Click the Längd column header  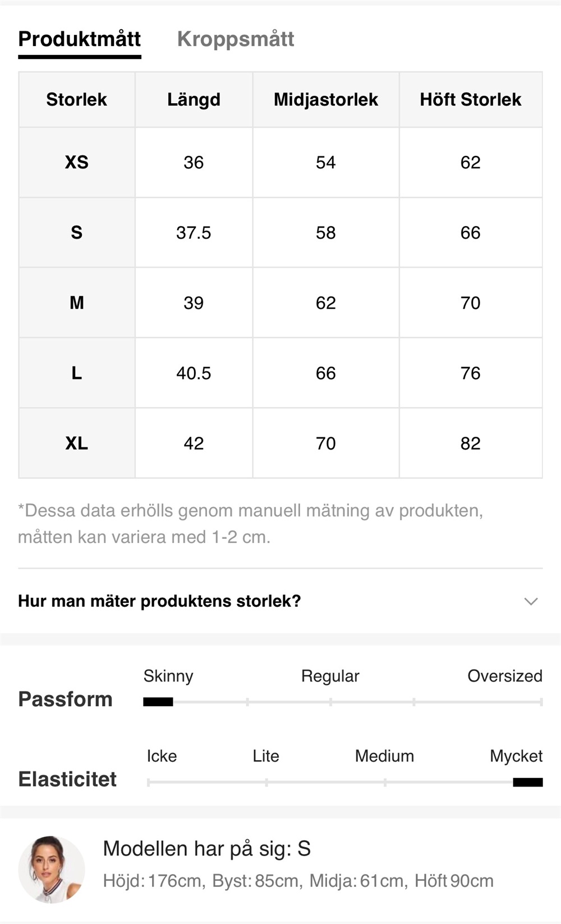194,100
